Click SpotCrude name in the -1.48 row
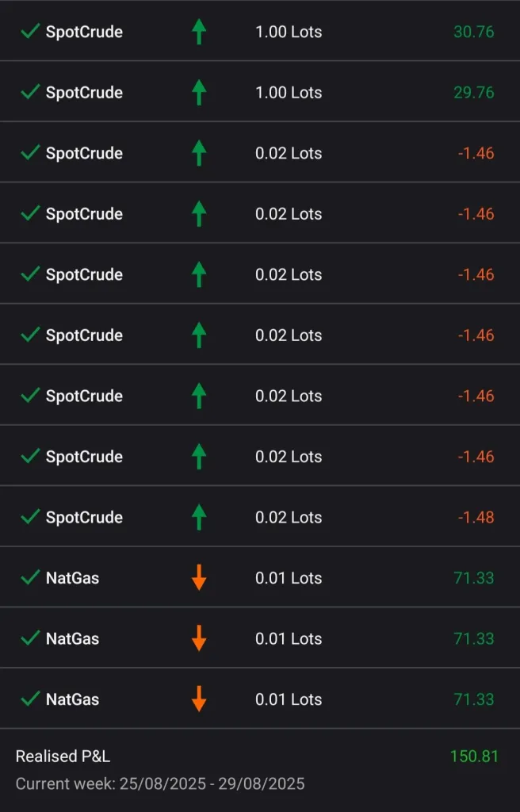The image size is (520, 812). pos(84,517)
